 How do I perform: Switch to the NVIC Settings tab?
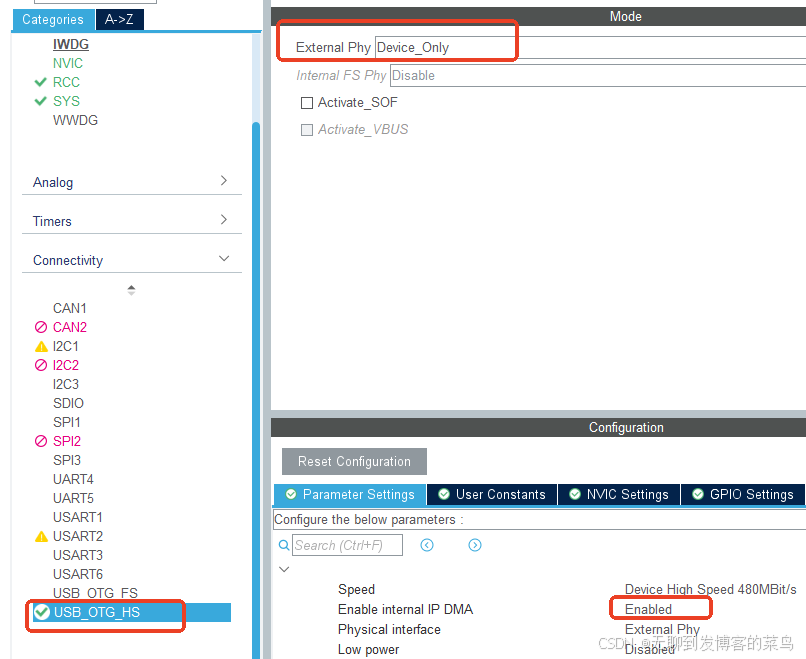618,494
